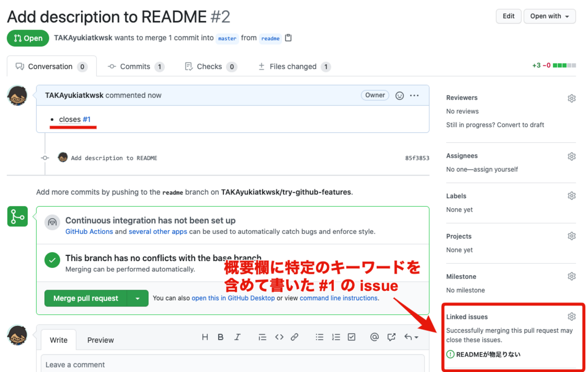Click the small avatar beside the commit message
This screenshot has width=588, height=372.
[63, 157]
